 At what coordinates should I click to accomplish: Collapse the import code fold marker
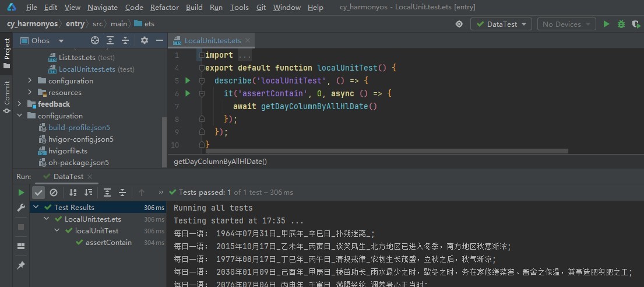tap(201, 55)
